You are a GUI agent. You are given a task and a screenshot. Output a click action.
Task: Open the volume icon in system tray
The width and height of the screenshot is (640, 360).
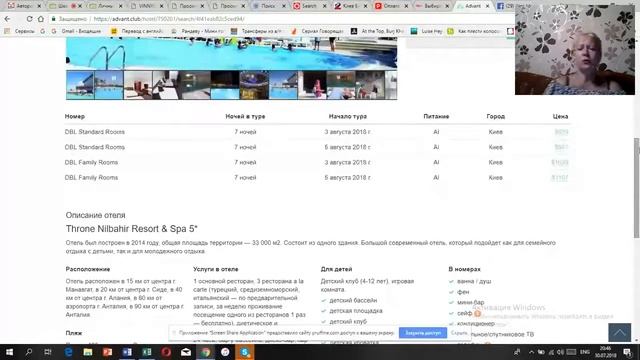(560, 352)
